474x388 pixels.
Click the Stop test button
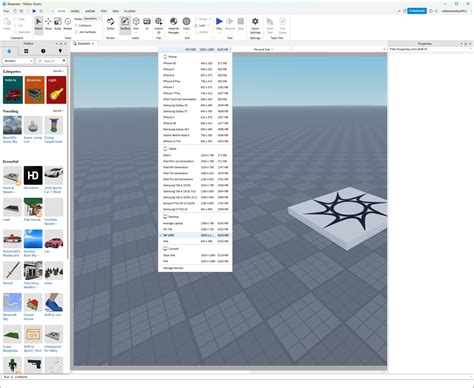241,23
